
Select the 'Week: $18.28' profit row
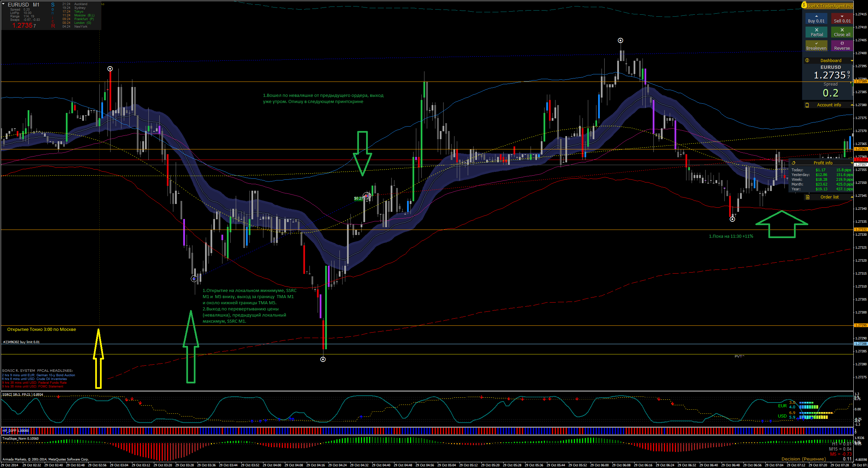pyautogui.click(x=822, y=179)
